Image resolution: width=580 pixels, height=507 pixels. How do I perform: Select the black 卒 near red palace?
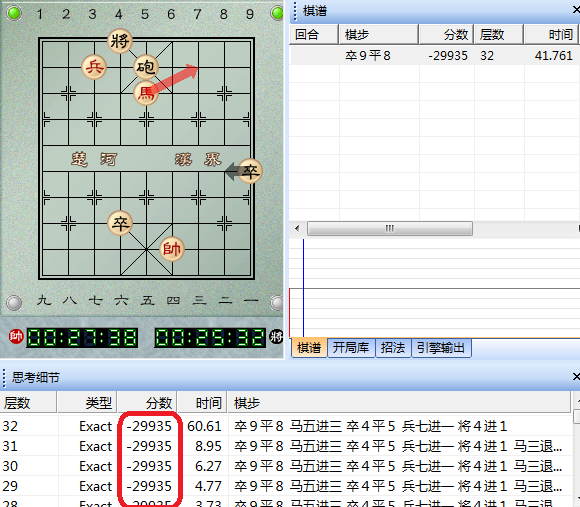pyautogui.click(x=120, y=223)
